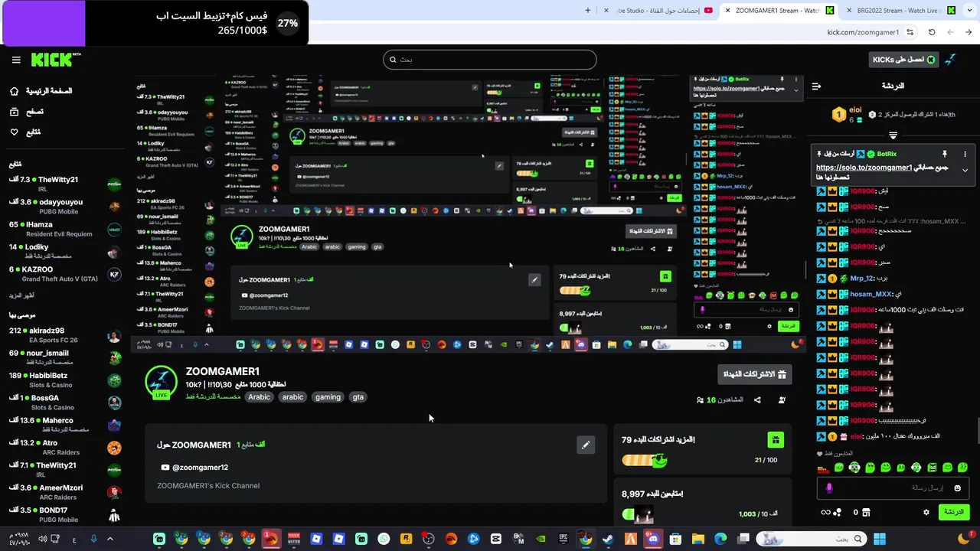
Task: Open Lodiky channel in sidebar
Action: 64,252
